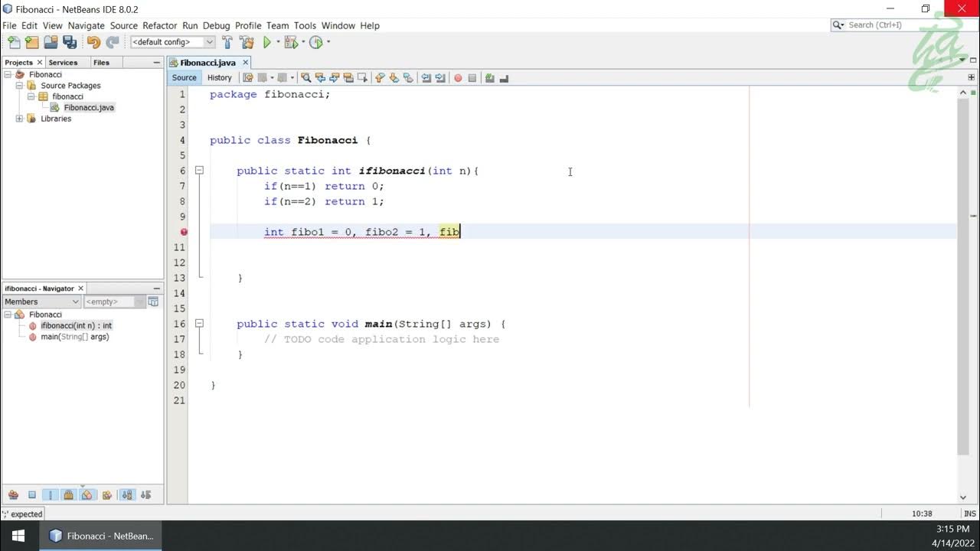Click the Find Selection magnifier icon

(305, 77)
